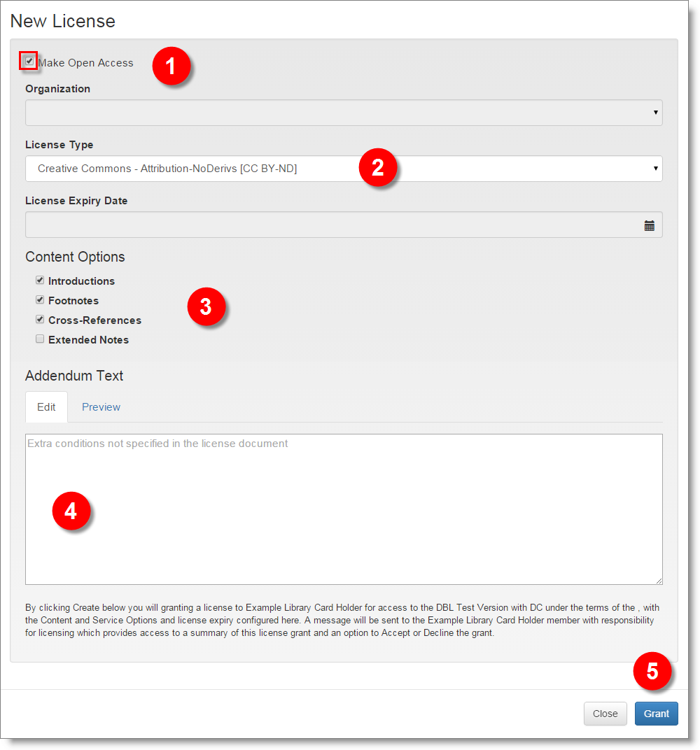Viewport: 700px width, 750px height.
Task: Enable the Extended Notes checkbox
Action: pos(40,339)
